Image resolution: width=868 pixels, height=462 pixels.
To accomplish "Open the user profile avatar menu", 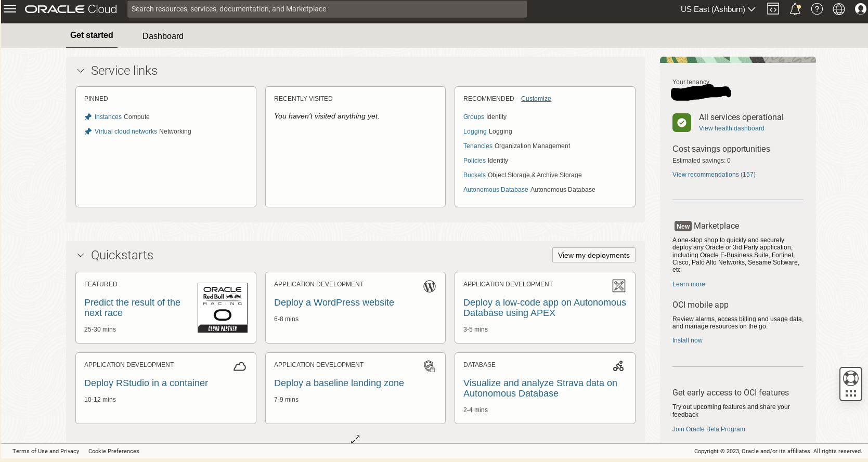I will [861, 9].
